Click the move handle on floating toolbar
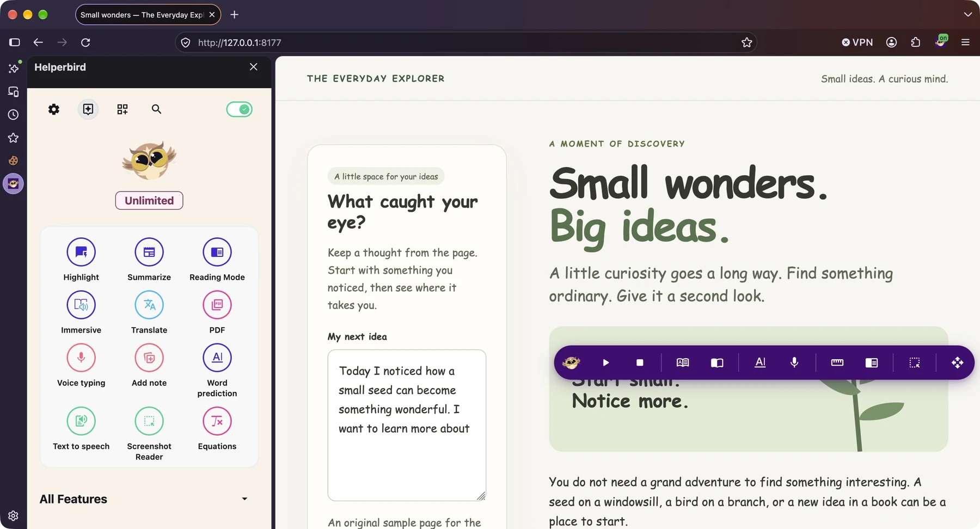980x529 pixels. click(x=957, y=362)
